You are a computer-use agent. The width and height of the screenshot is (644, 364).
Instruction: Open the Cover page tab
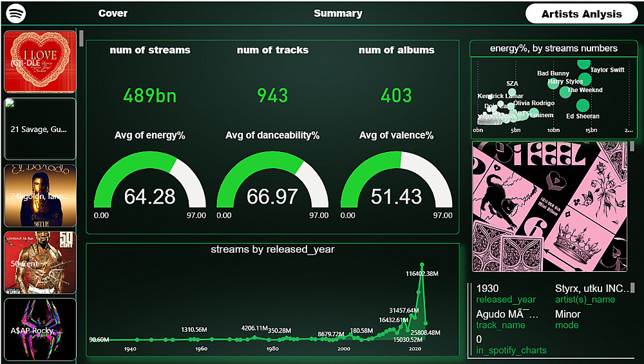click(113, 13)
